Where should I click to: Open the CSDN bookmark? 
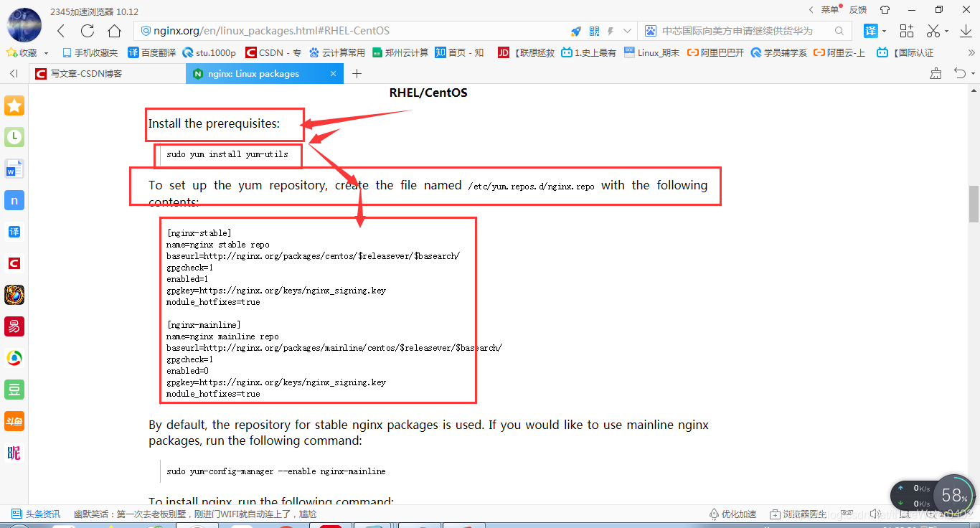[x=273, y=52]
